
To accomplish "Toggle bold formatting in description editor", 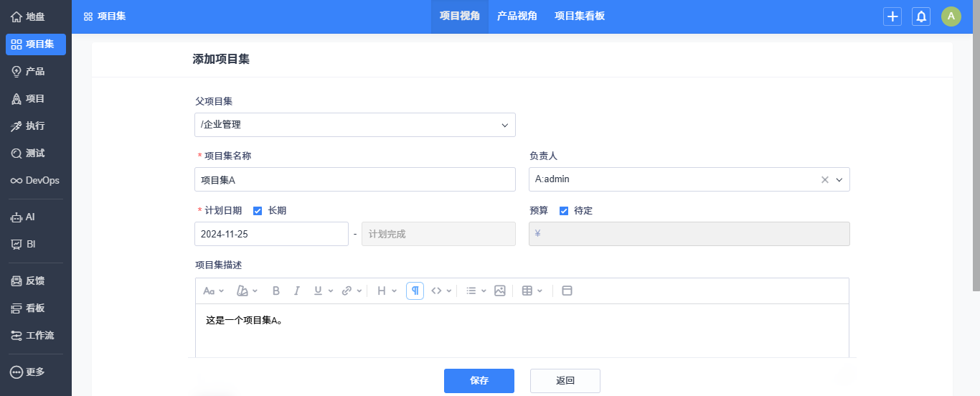I will (276, 291).
